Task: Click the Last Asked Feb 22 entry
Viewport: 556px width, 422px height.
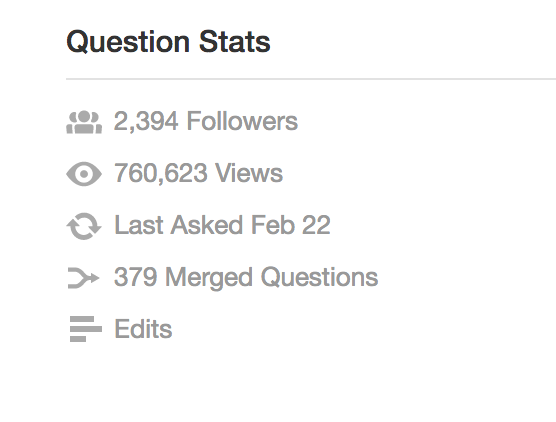Action: 222,225
